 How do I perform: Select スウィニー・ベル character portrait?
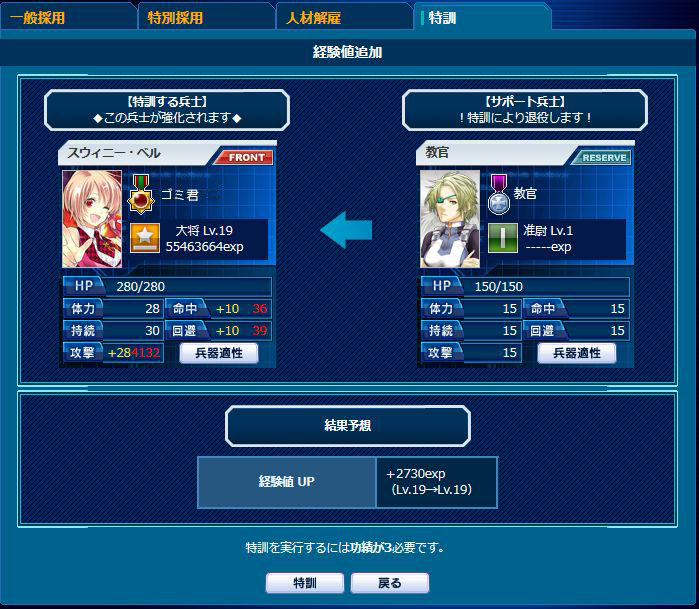coord(92,219)
